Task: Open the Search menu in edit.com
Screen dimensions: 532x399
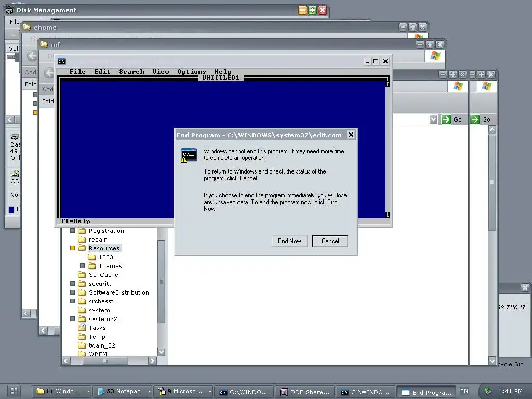Action: click(x=131, y=72)
